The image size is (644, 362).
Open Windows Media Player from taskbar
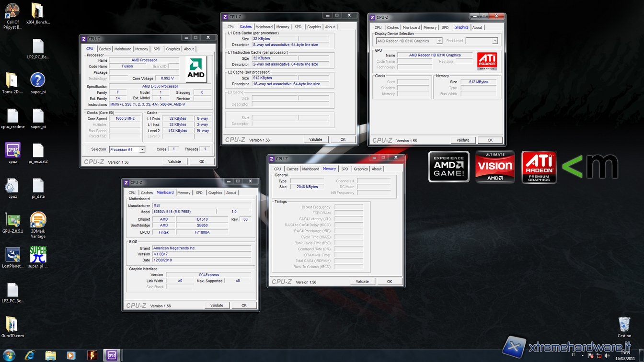(71, 355)
